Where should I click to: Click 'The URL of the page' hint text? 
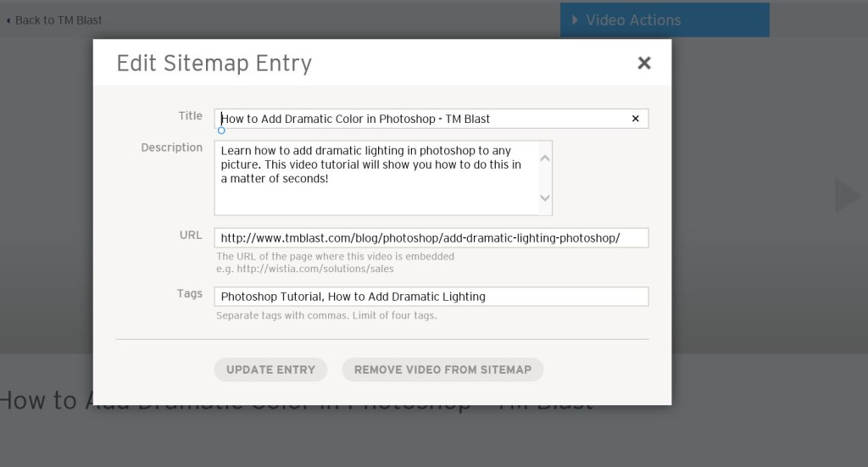pyautogui.click(x=335, y=256)
